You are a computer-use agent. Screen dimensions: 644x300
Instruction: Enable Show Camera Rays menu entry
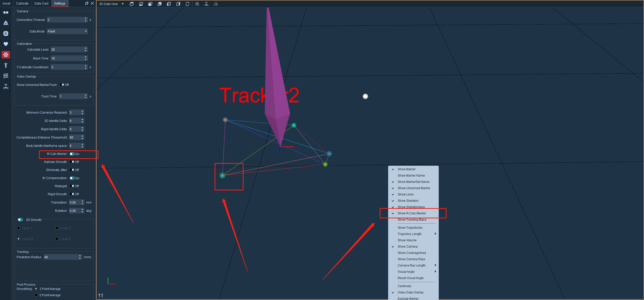click(413, 259)
